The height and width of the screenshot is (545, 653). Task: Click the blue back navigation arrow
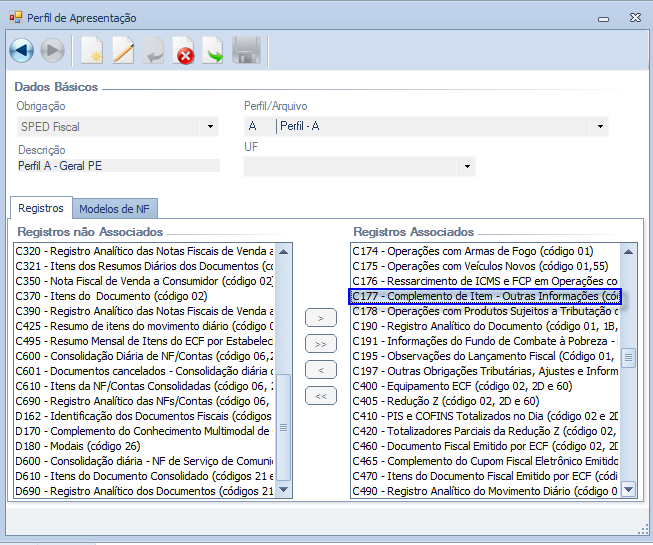click(x=22, y=50)
